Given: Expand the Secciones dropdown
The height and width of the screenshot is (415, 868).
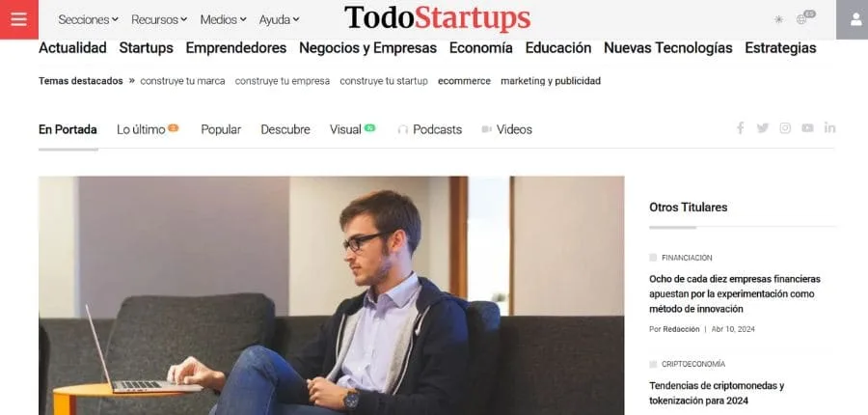Looking at the screenshot, I should 88,19.
